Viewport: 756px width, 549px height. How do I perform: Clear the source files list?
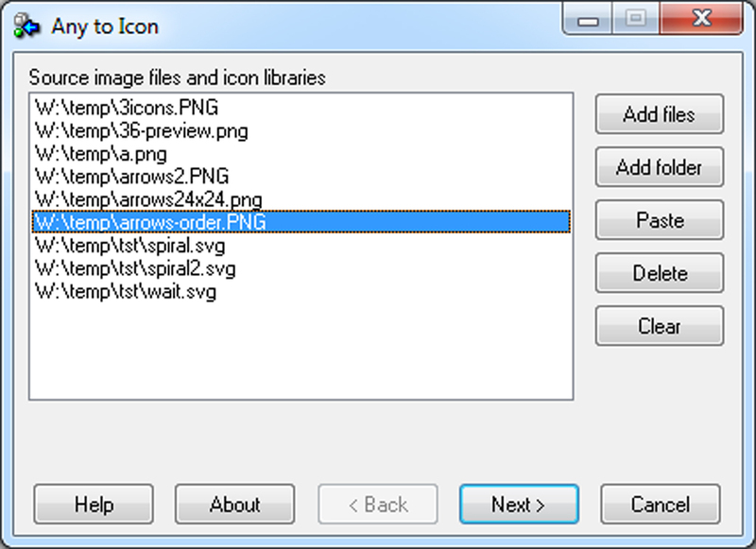[659, 326]
